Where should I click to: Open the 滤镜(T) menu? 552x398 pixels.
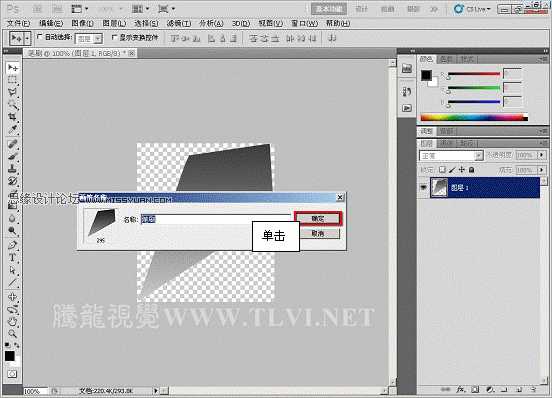[x=179, y=23]
